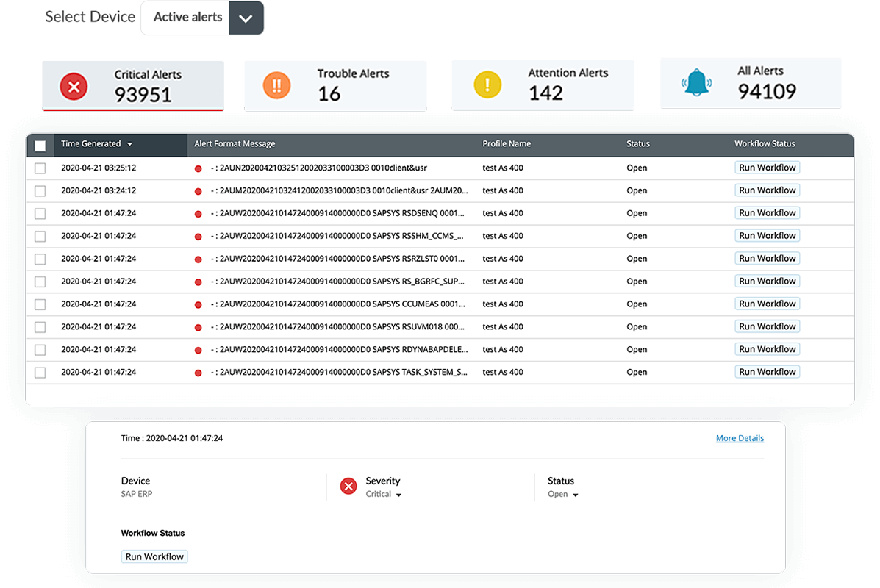Click the blue bell All Alerts icon
The width and height of the screenshot is (880, 588).
(696, 83)
